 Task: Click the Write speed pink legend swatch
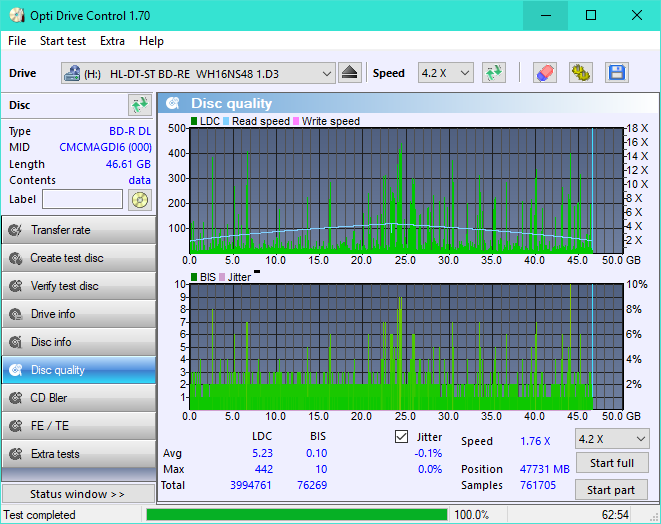pos(296,121)
